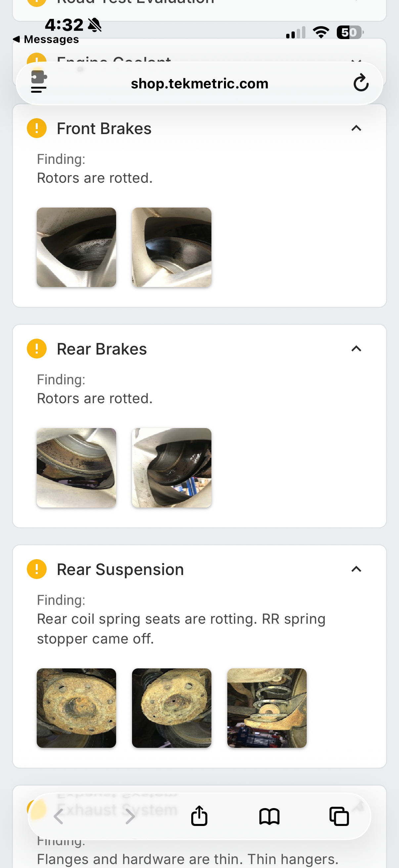Tap the browser back arrow
This screenshot has height=868, width=399.
59,816
